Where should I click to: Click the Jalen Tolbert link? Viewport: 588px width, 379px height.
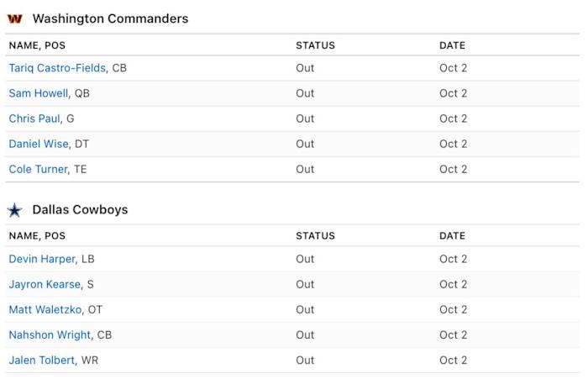[x=42, y=360]
